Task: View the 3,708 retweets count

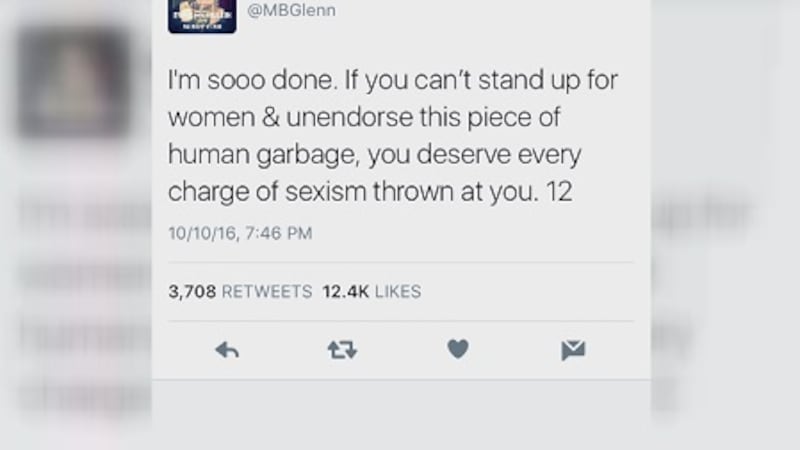Action: [192, 291]
